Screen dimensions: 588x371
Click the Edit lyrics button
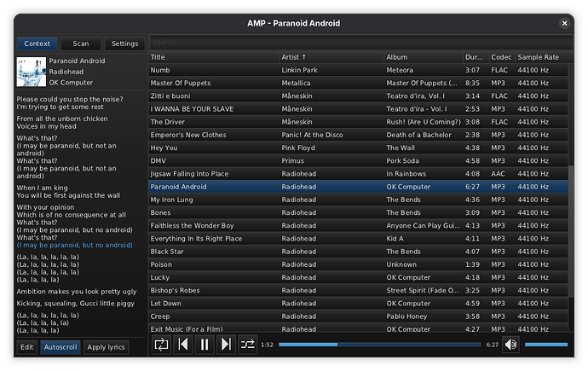(26, 347)
